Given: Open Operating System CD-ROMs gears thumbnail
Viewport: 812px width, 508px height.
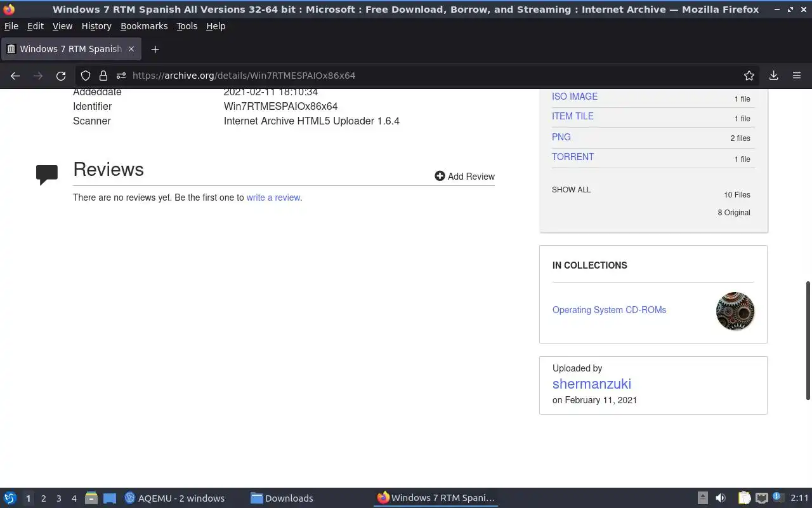Looking at the screenshot, I should coord(735,311).
